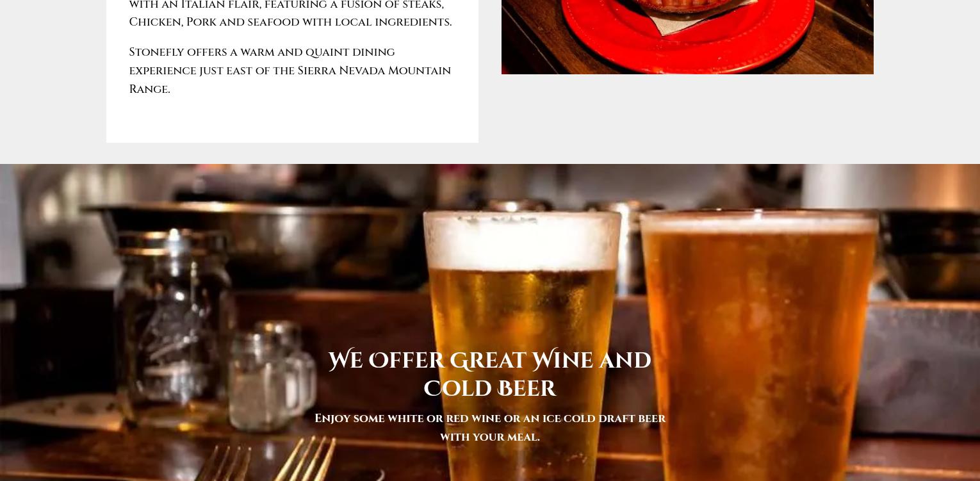Click the large mason jar in background
This screenshot has height=481, width=980.
click(x=173, y=327)
